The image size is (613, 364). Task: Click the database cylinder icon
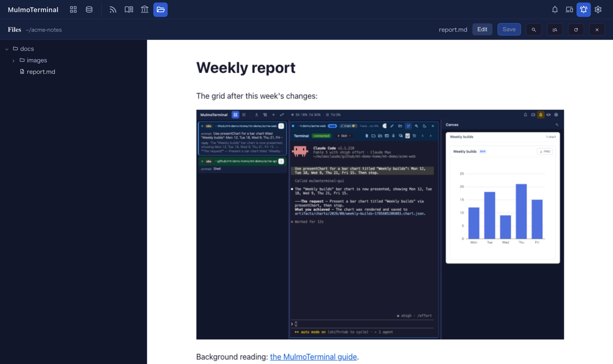coord(89,10)
